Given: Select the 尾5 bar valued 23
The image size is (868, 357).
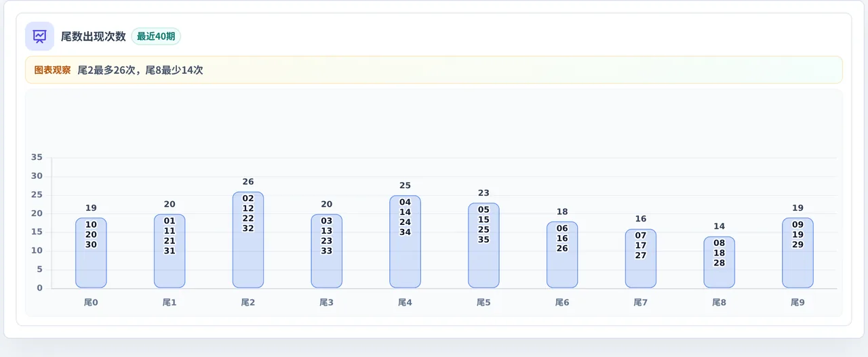Looking at the screenshot, I should click(x=484, y=245).
